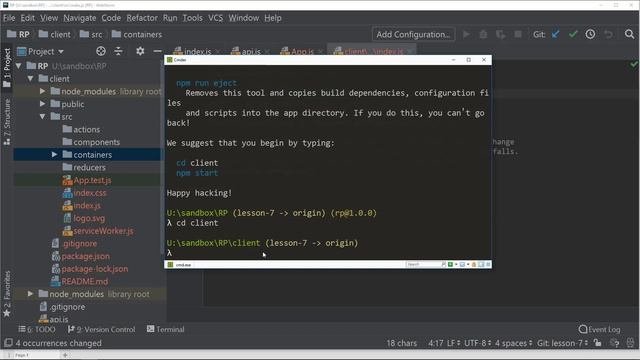Viewport: 640px width, 360px height.
Task: Toggle the 1: Project side tool window
Action: (7, 67)
